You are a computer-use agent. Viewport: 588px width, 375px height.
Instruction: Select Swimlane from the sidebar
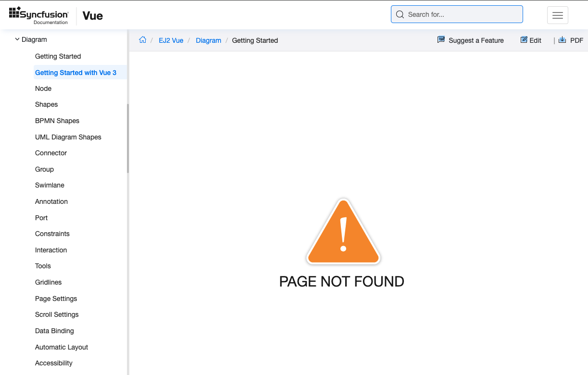[x=50, y=185]
